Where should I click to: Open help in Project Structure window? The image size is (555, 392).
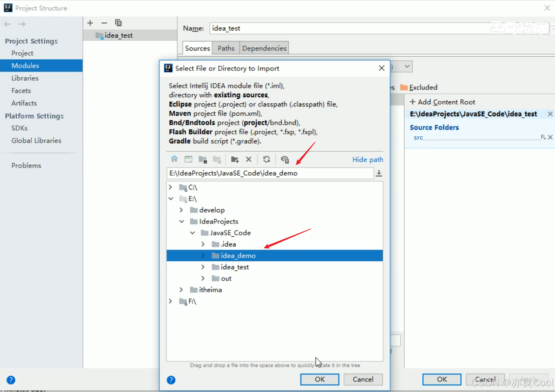[x=11, y=380]
